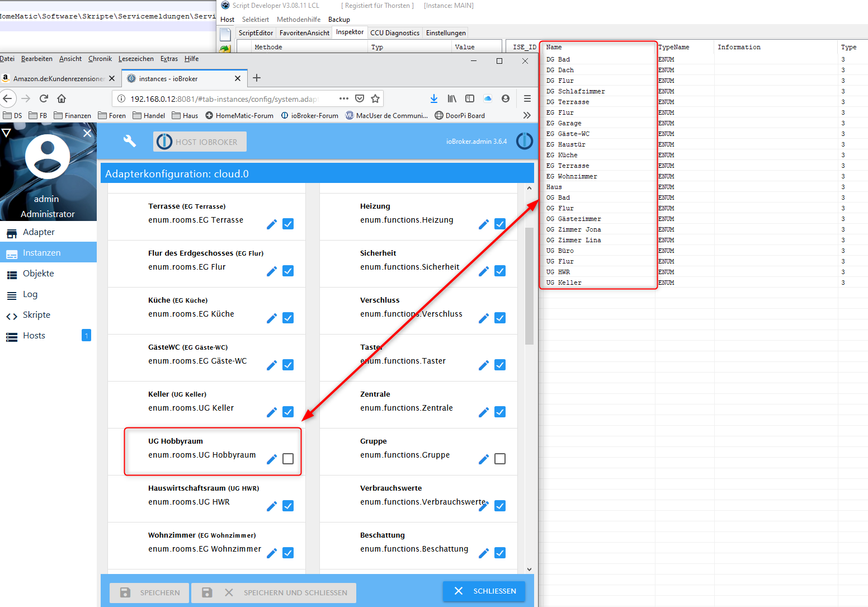Edit the Heizung function pencil icon
Image resolution: width=868 pixels, height=607 pixels.
pos(484,224)
